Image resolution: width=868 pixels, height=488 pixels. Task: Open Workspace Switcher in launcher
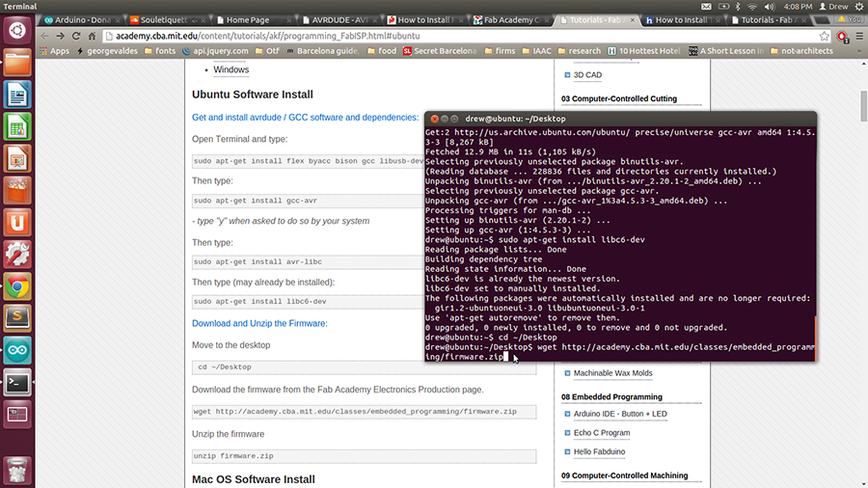[x=17, y=415]
